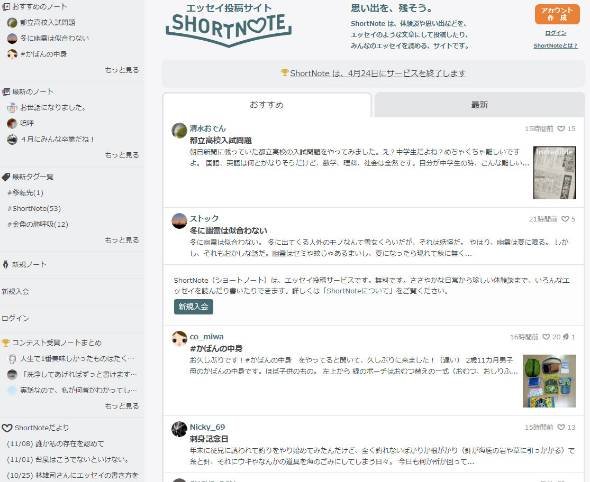Click the avatar beside the first contest winner note

12,359
